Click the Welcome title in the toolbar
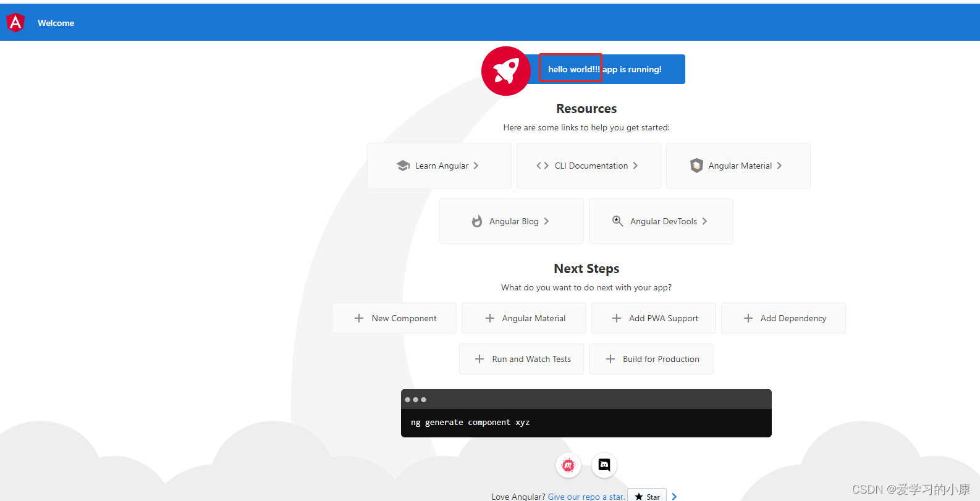The height and width of the screenshot is (501, 980). pyautogui.click(x=56, y=23)
